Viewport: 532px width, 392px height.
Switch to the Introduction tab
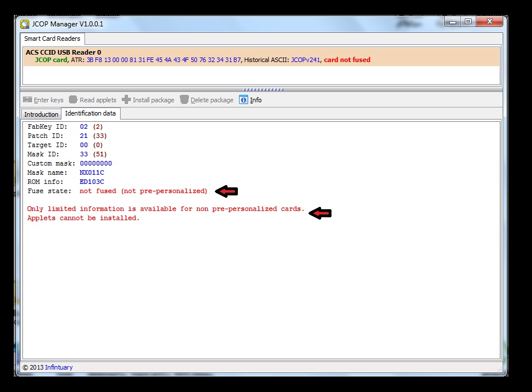tap(41, 114)
